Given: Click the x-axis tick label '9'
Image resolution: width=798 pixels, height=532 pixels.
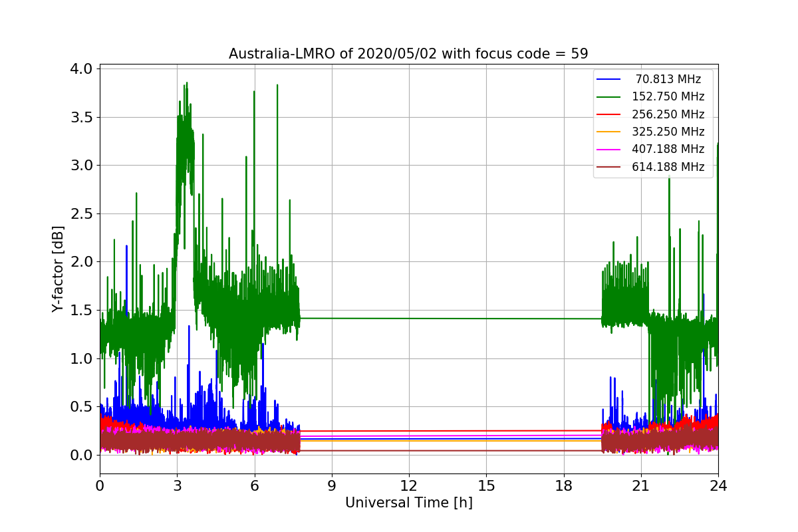Looking at the screenshot, I should pyautogui.click(x=332, y=485).
